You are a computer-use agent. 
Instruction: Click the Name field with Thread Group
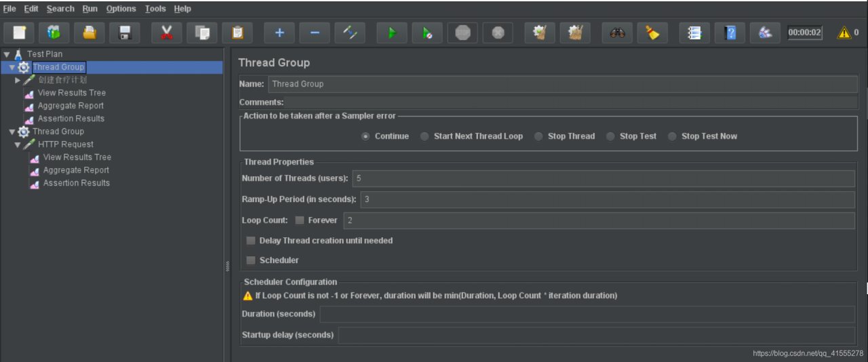(x=563, y=84)
